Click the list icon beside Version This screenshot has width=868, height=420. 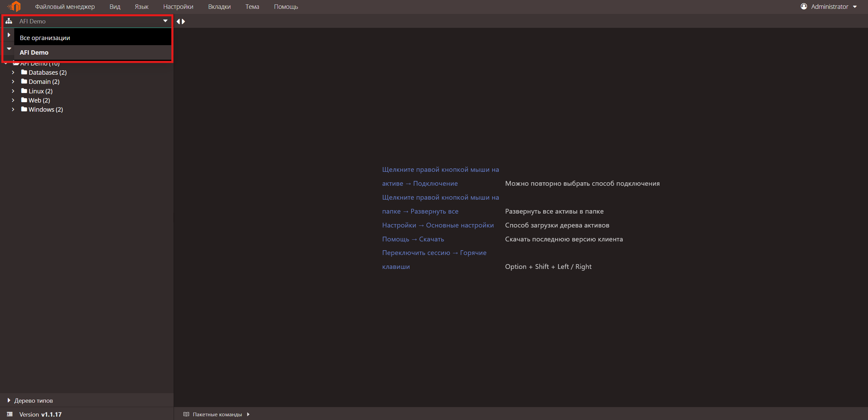(10, 414)
